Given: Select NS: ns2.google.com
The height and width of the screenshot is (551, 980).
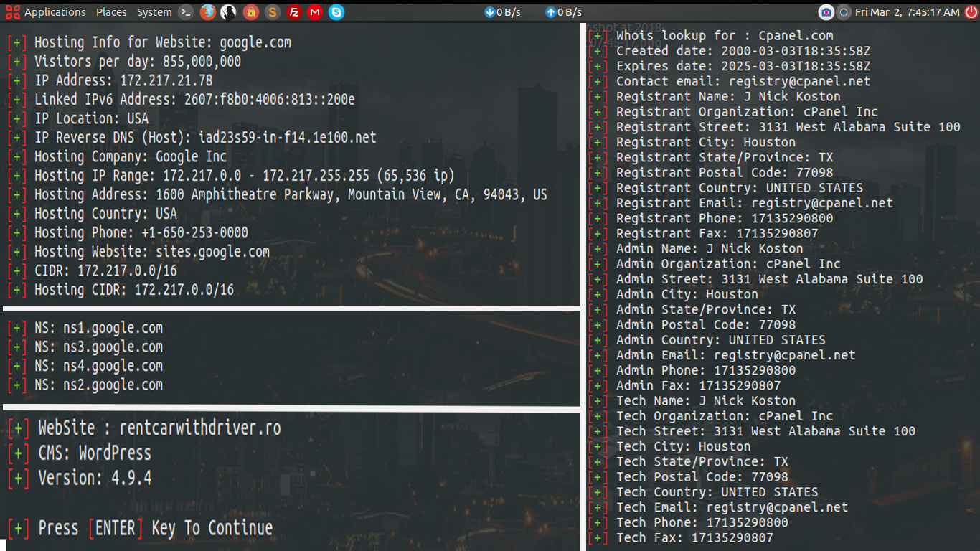Looking at the screenshot, I should [x=85, y=385].
